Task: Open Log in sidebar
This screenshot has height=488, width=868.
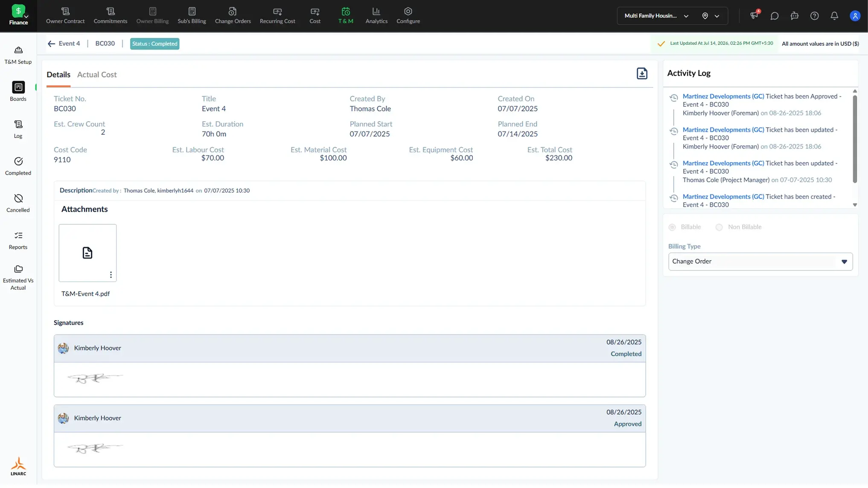Action: [x=18, y=129]
